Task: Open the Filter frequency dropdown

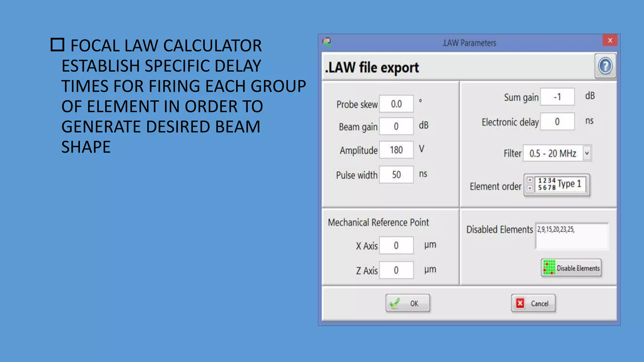Action: click(x=587, y=153)
